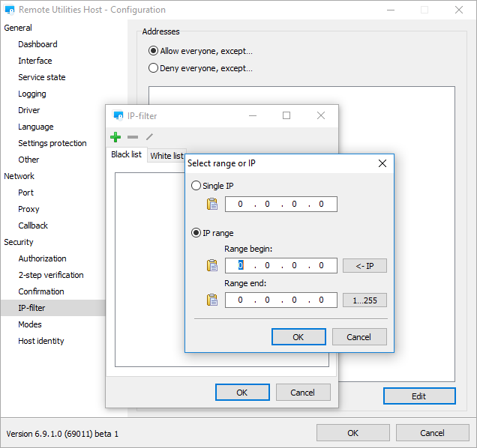Open Callback settings page
The height and width of the screenshot is (448, 477).
point(33,225)
